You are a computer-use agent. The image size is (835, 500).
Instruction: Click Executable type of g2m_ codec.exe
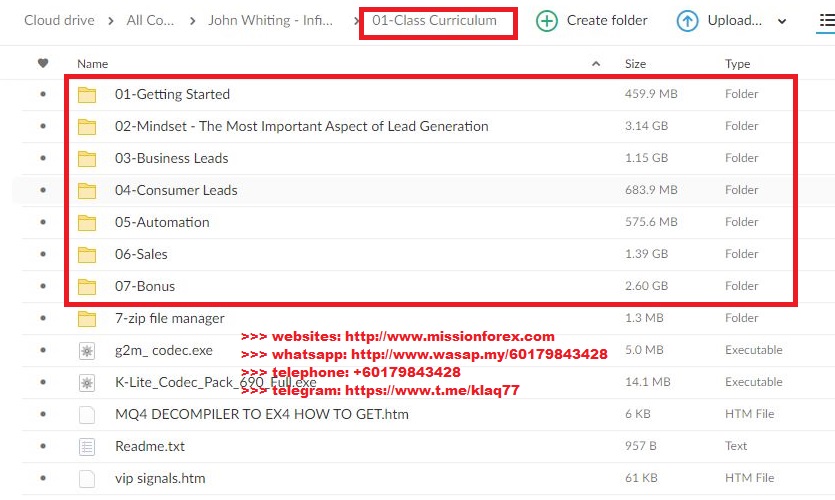tap(754, 350)
